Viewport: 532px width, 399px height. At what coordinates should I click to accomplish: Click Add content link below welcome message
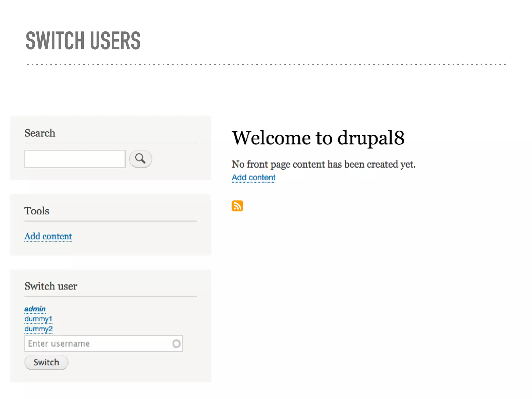pyautogui.click(x=253, y=178)
